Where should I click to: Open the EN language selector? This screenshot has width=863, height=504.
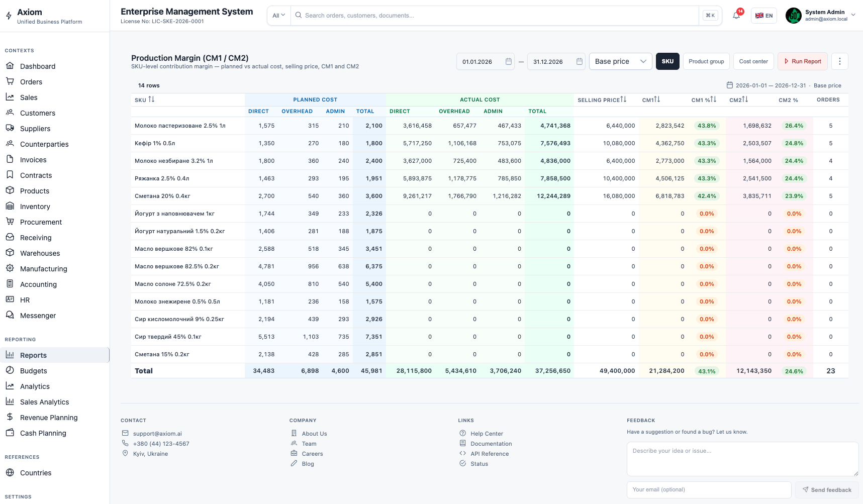[x=763, y=16]
